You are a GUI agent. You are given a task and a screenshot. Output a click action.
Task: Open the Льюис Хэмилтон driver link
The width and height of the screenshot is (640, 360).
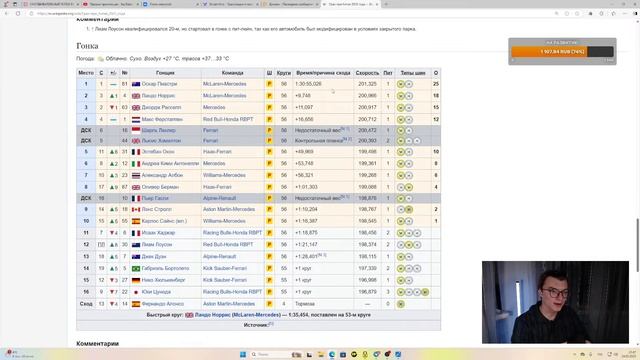[x=161, y=141]
